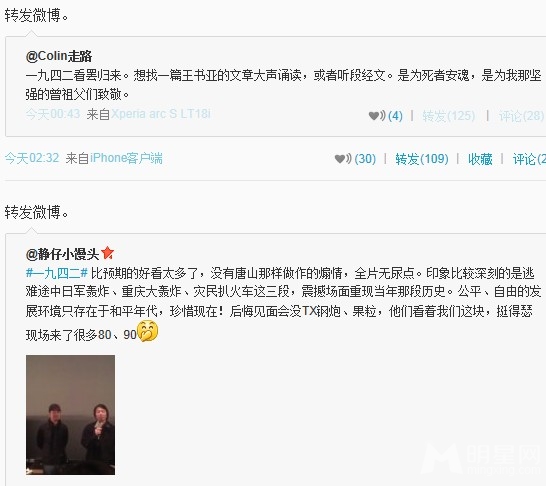Click the heart like icon with 30 likes

(343, 159)
